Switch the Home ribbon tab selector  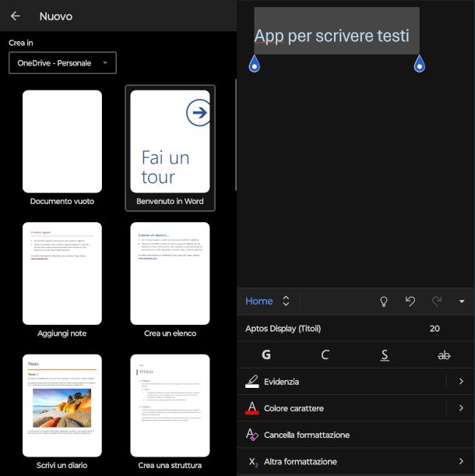point(259,301)
